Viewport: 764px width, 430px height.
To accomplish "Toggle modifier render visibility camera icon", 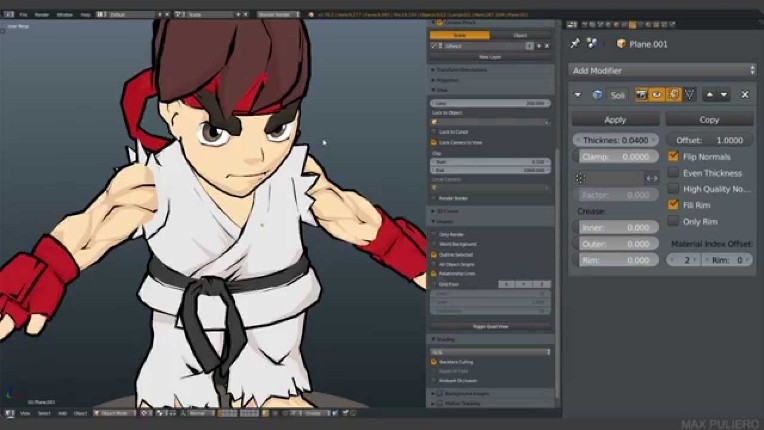I will [641, 95].
